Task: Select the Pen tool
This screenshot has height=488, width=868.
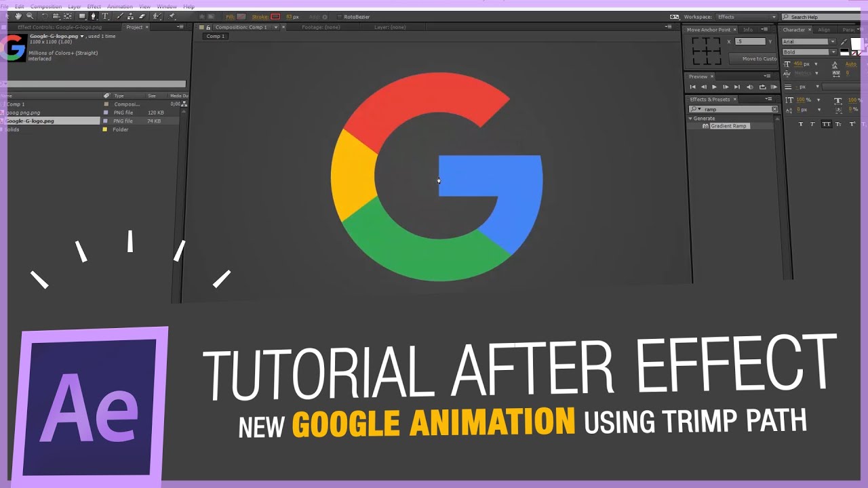Action: click(x=94, y=16)
